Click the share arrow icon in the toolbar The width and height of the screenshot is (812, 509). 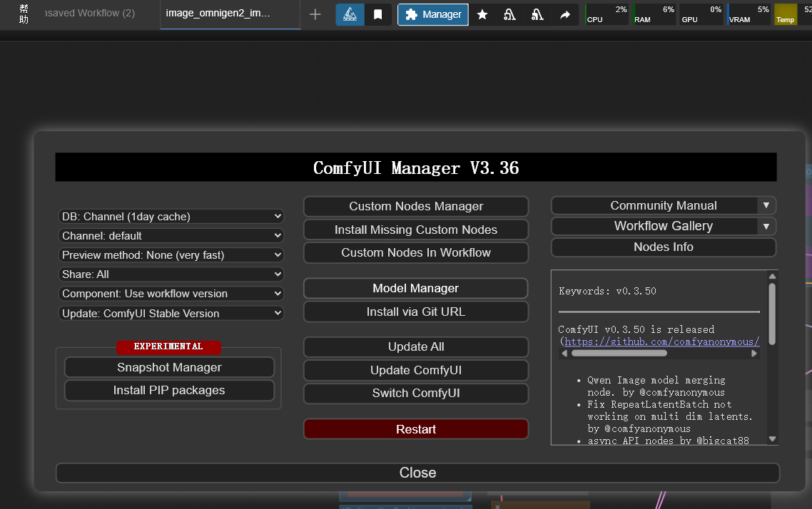tap(565, 14)
